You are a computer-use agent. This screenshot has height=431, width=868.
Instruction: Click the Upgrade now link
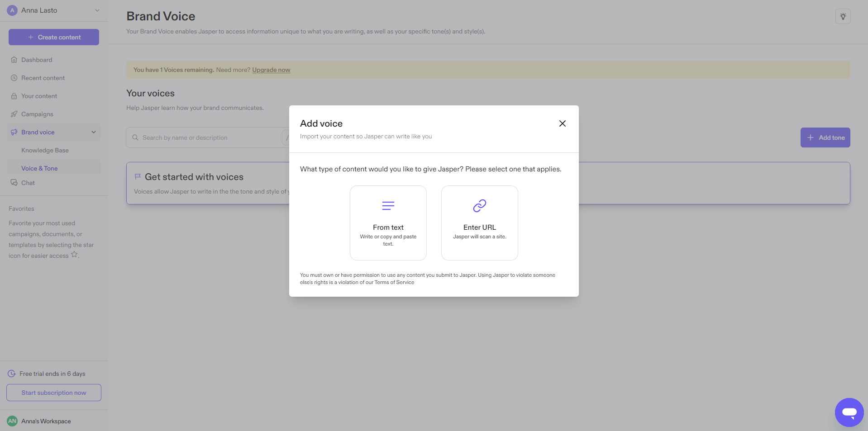coord(271,70)
